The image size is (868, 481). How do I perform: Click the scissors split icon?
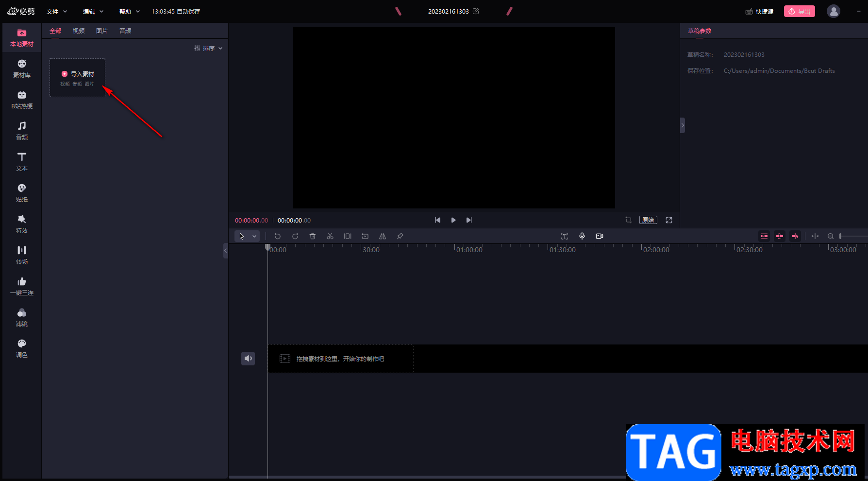click(x=330, y=236)
